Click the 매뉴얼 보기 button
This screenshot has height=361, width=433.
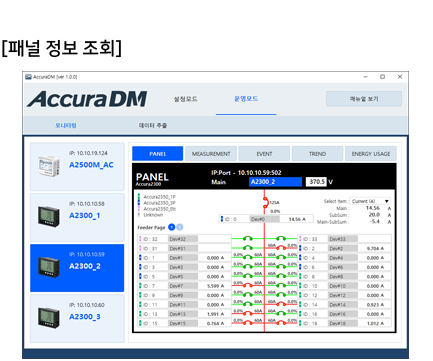tap(364, 99)
